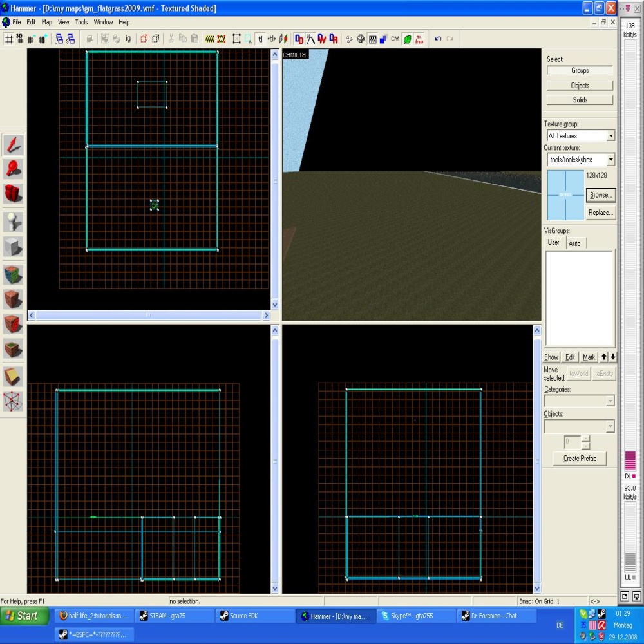Set selection mode to Solids
644x644 pixels.
pos(580,100)
